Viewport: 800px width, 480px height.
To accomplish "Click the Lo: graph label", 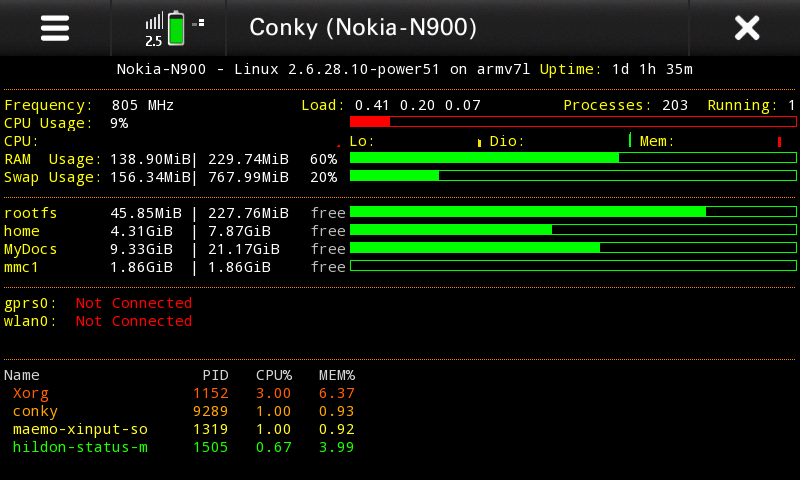I will pos(362,141).
